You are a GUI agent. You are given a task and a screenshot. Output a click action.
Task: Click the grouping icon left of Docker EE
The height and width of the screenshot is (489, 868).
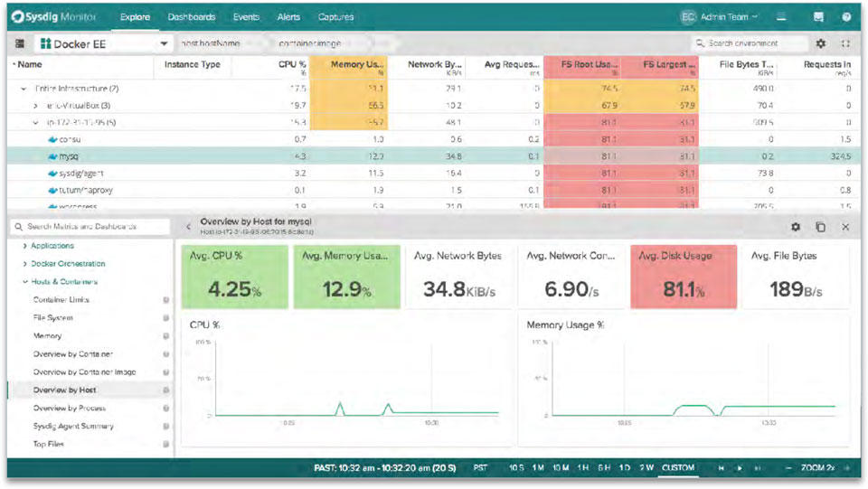(x=20, y=43)
